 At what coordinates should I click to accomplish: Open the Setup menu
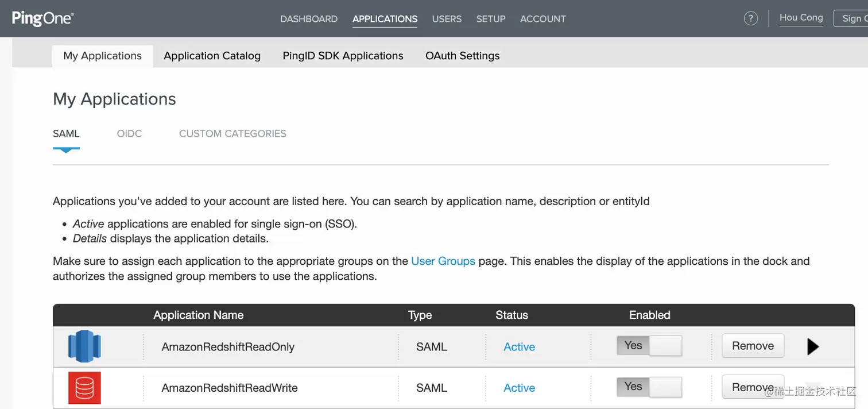491,19
